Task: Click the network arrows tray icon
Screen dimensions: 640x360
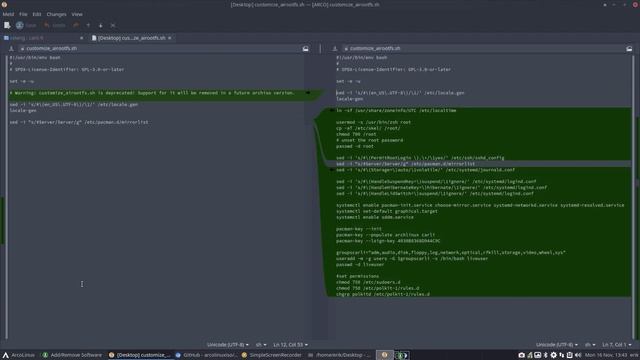Action: coord(562,356)
